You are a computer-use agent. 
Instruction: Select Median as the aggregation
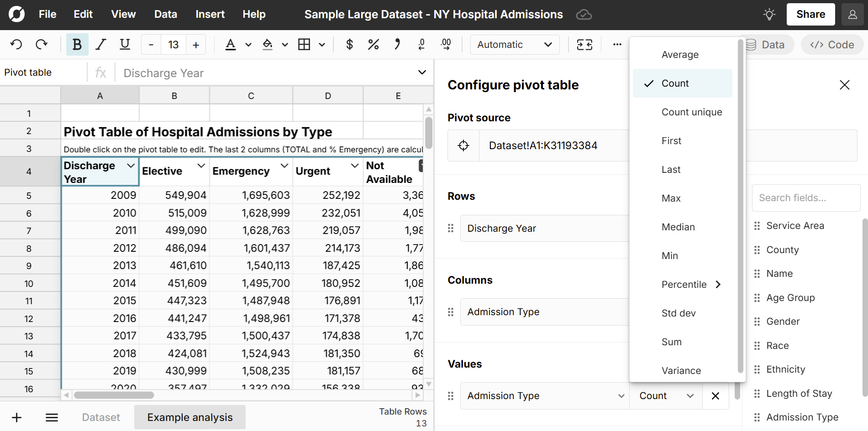click(678, 227)
